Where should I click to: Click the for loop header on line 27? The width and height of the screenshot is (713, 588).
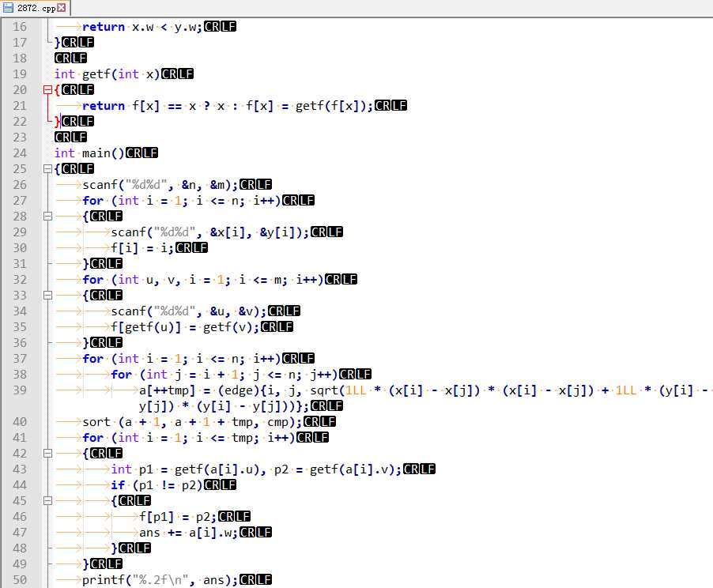tap(182, 201)
